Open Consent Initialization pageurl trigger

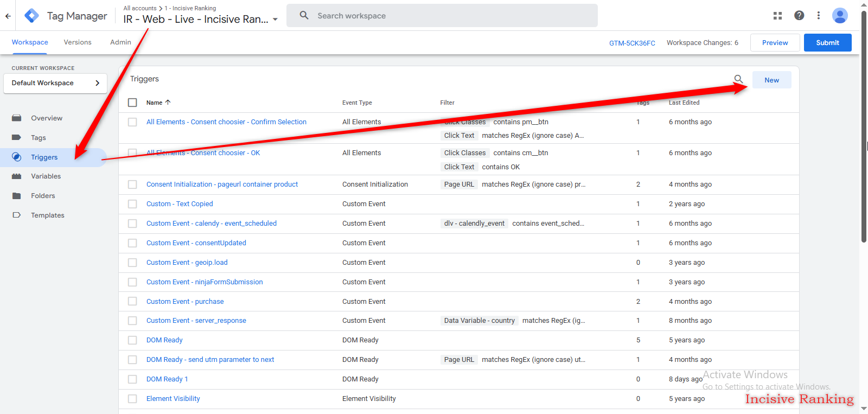(222, 184)
